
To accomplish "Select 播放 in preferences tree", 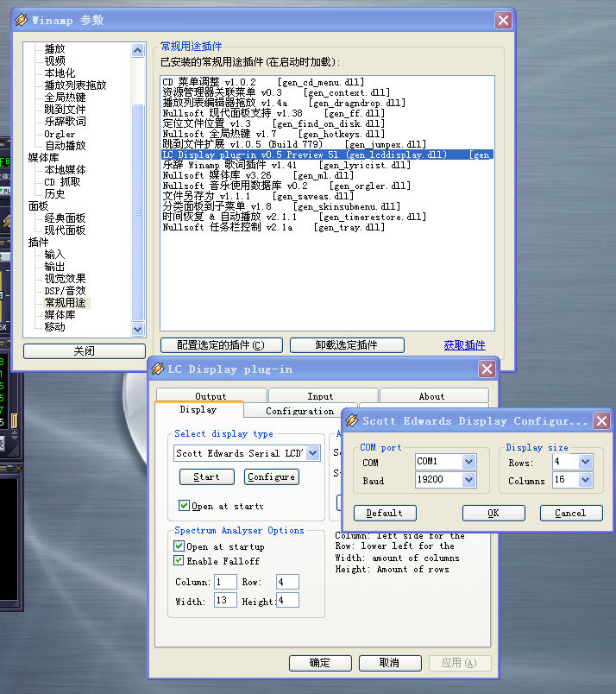I will point(54,48).
